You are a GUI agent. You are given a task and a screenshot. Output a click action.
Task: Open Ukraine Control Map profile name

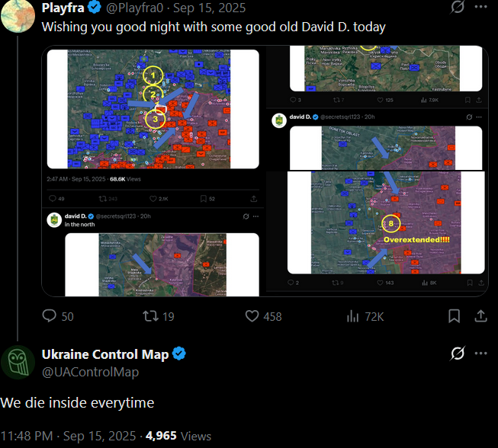tap(105, 354)
